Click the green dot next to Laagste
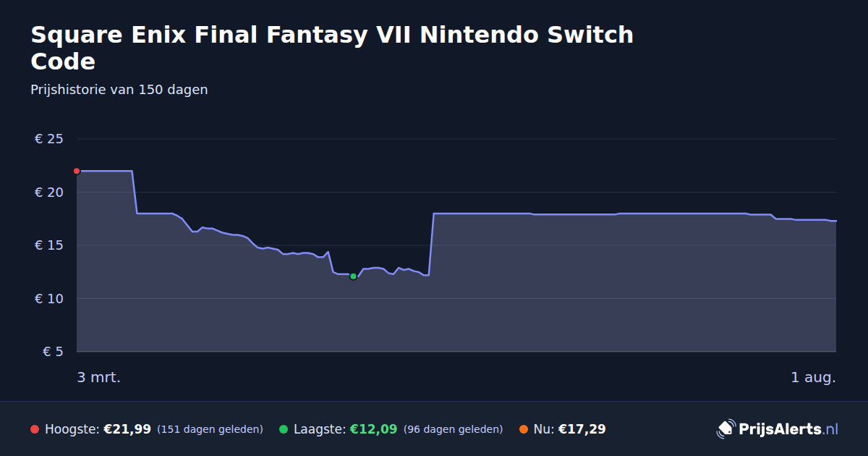This screenshot has width=868, height=456. point(284,429)
